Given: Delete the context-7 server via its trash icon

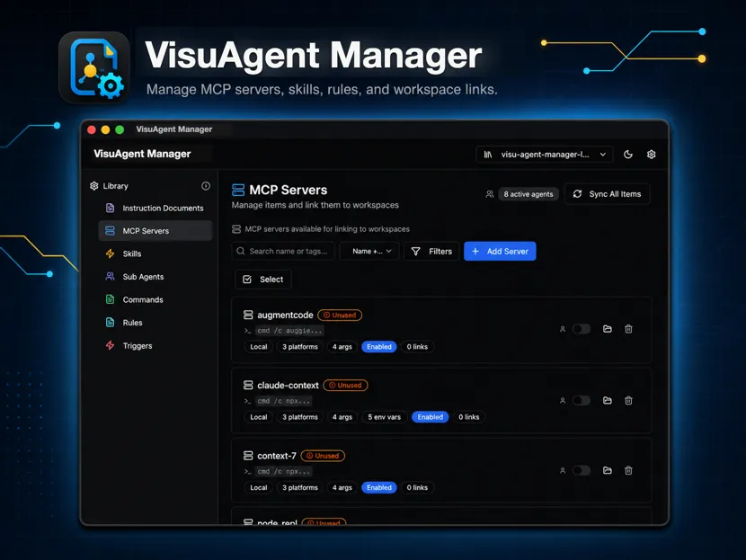Looking at the screenshot, I should [628, 470].
